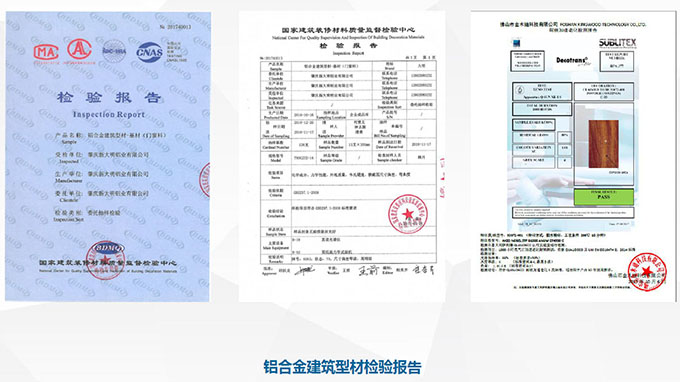Open the blue Inspection Report cover thumbnail

[108, 157]
